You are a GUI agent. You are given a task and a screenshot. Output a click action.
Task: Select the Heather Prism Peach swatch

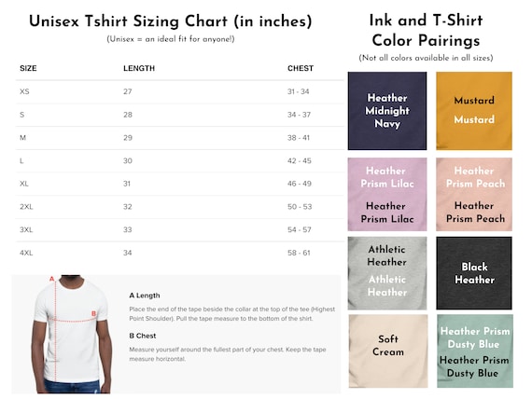click(x=474, y=194)
